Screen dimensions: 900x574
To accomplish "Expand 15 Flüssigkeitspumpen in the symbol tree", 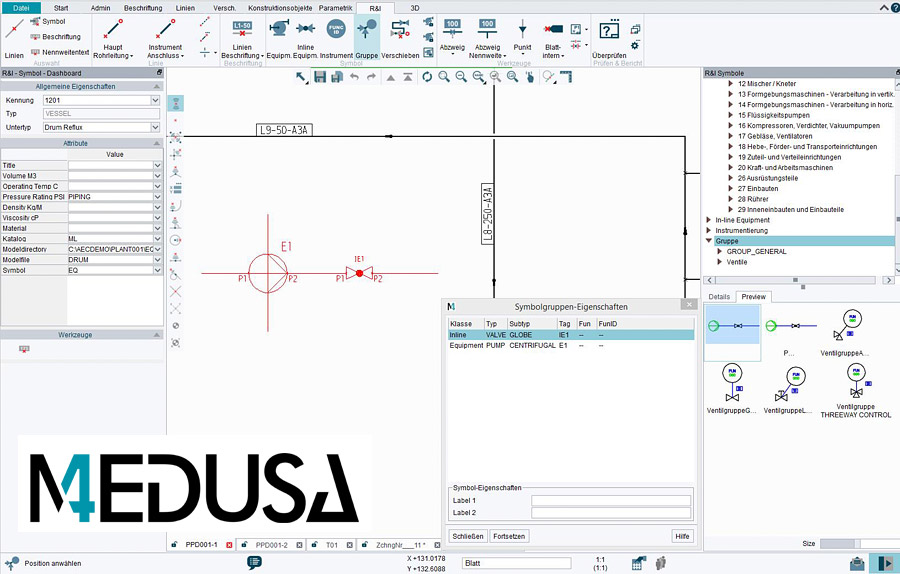I will point(731,115).
